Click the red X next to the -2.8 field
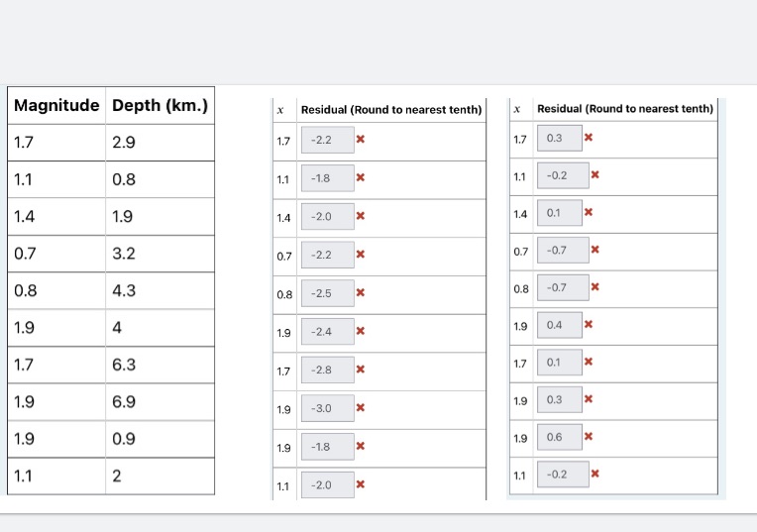 (x=360, y=370)
